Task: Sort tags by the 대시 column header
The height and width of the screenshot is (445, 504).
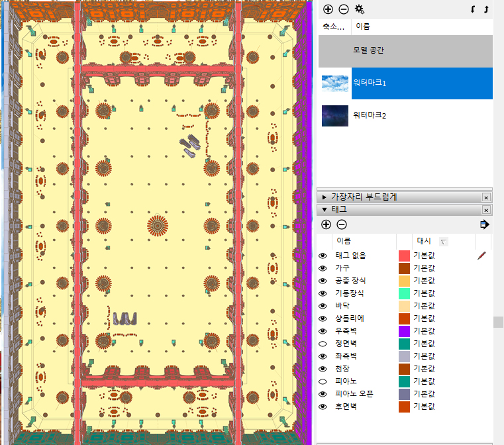Action: coord(424,241)
